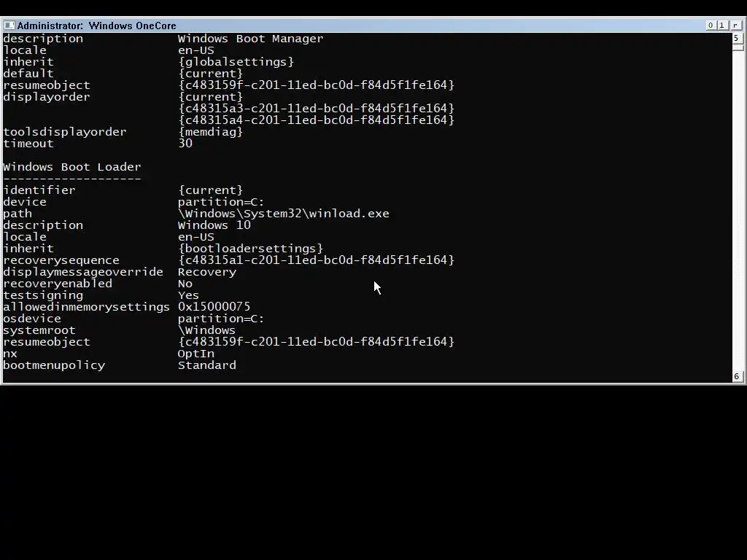Click the OptIn value
The width and height of the screenshot is (747, 560).
[196, 354]
